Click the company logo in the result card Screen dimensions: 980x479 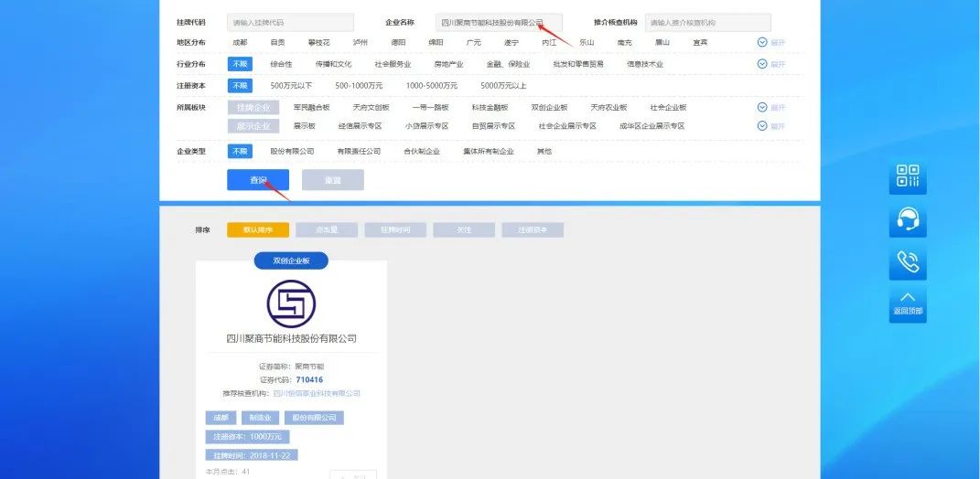pos(291,304)
